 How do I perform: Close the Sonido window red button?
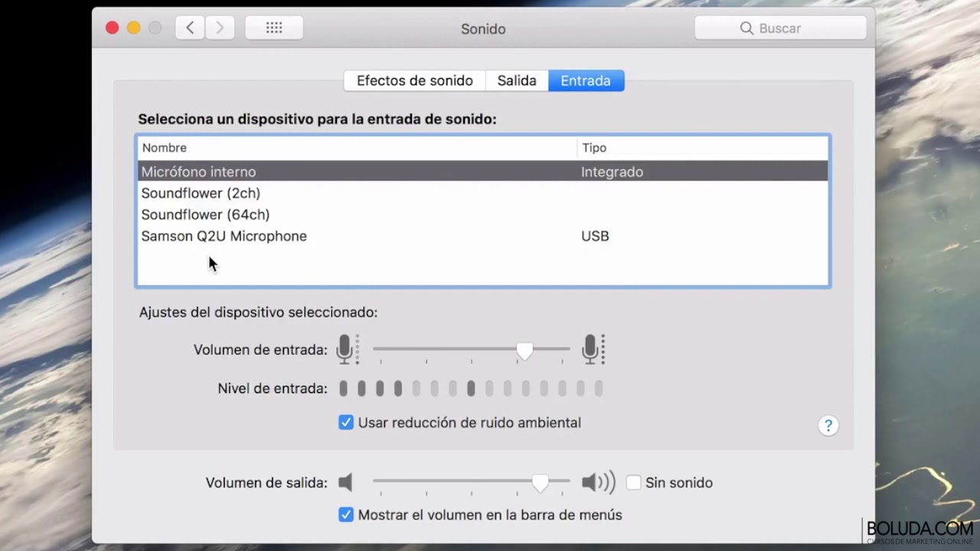pos(112,28)
